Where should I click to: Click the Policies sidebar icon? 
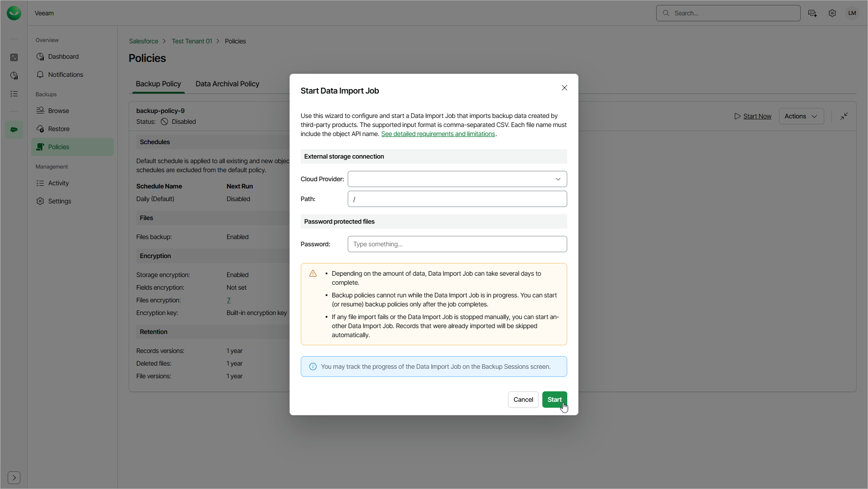coord(40,147)
